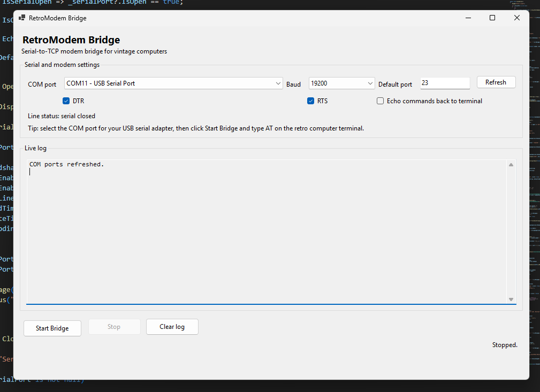Click the Start Bridge button
This screenshot has width=540, height=392.
pos(52,328)
